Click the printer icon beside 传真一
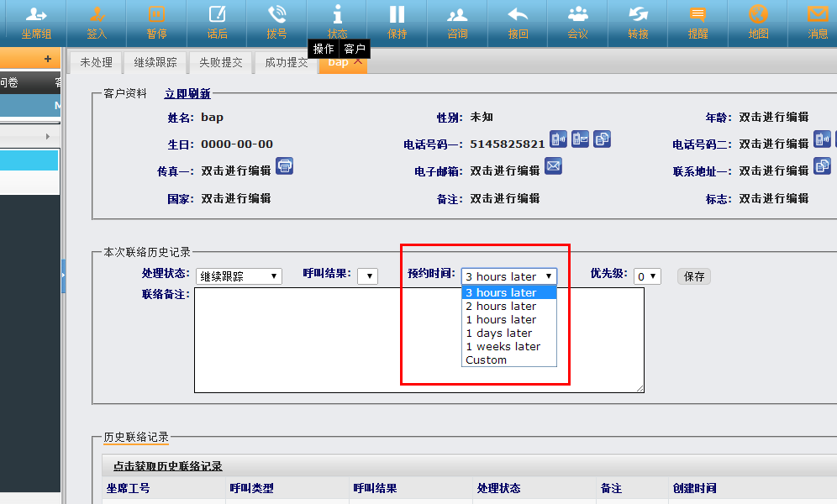 [x=285, y=165]
